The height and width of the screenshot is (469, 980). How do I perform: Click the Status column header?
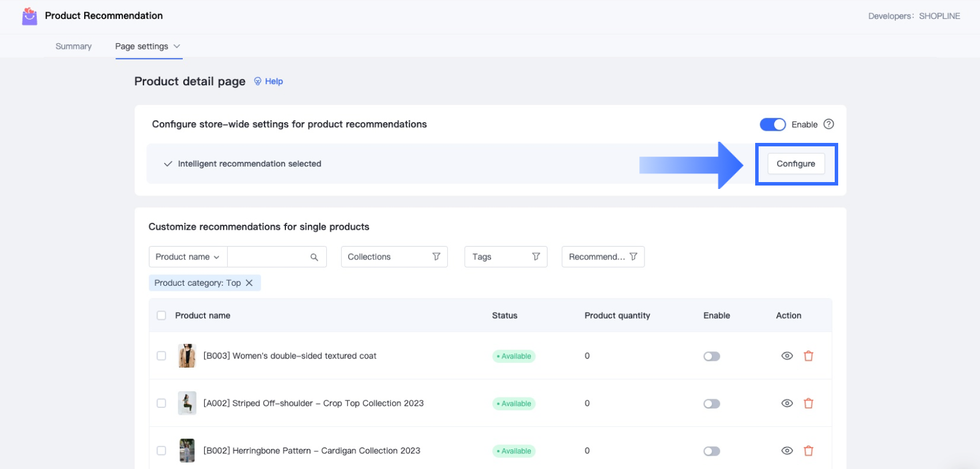point(504,315)
